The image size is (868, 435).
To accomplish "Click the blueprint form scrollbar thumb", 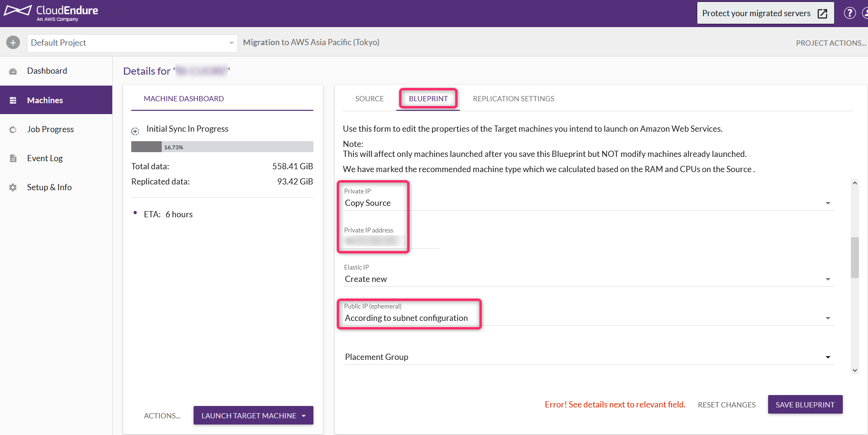I will point(855,257).
